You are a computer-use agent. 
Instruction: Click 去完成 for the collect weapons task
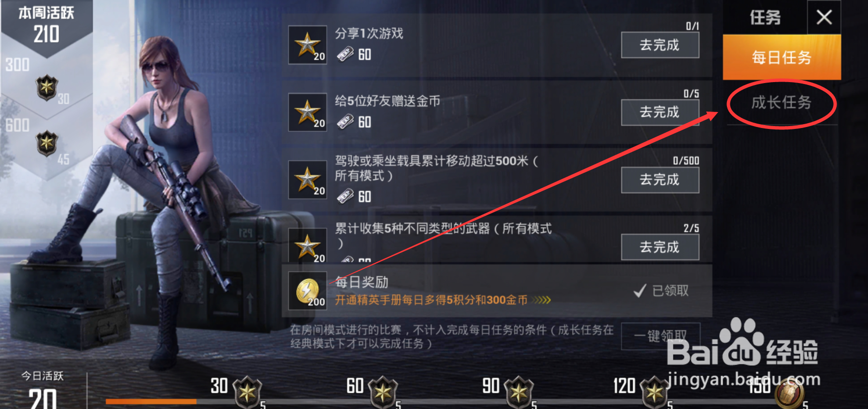pyautogui.click(x=660, y=247)
